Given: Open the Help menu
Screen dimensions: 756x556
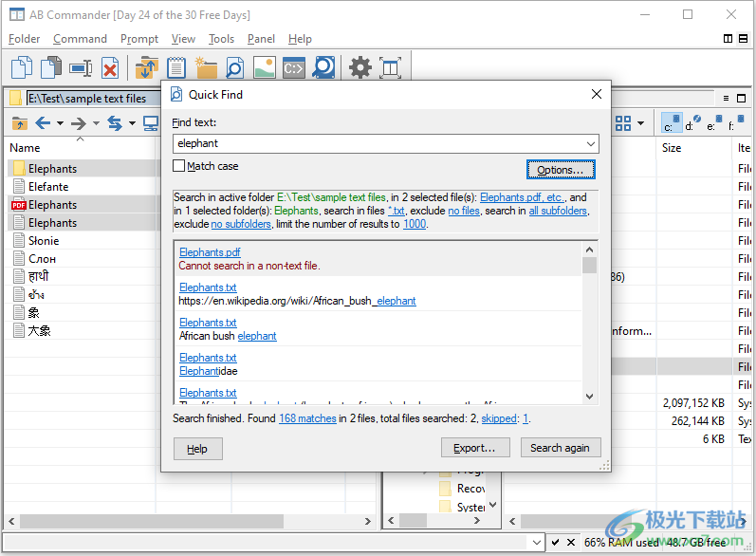Looking at the screenshot, I should pyautogui.click(x=300, y=39).
